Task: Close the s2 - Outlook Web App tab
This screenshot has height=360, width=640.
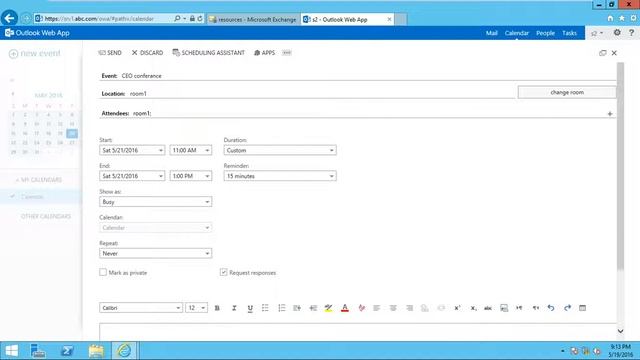Action: point(389,19)
